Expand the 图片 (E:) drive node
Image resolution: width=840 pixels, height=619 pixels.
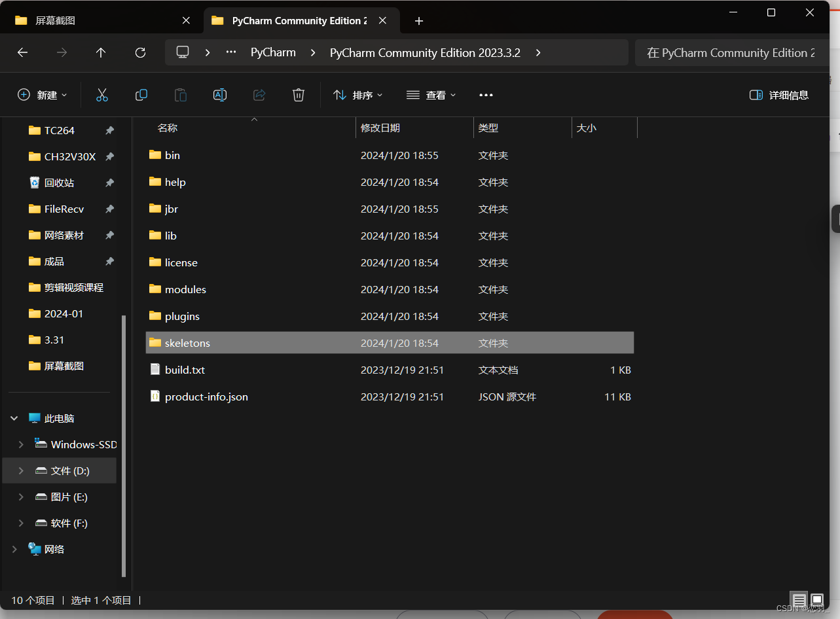(21, 497)
